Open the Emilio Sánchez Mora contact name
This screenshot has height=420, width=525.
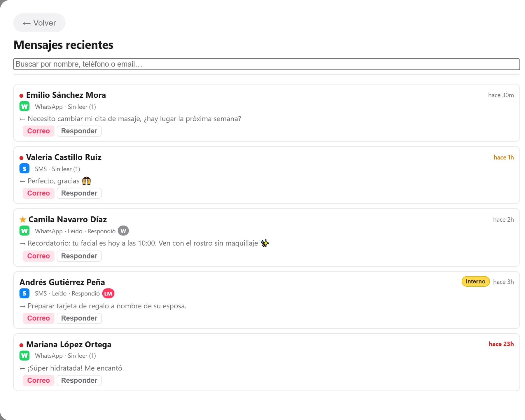click(66, 95)
